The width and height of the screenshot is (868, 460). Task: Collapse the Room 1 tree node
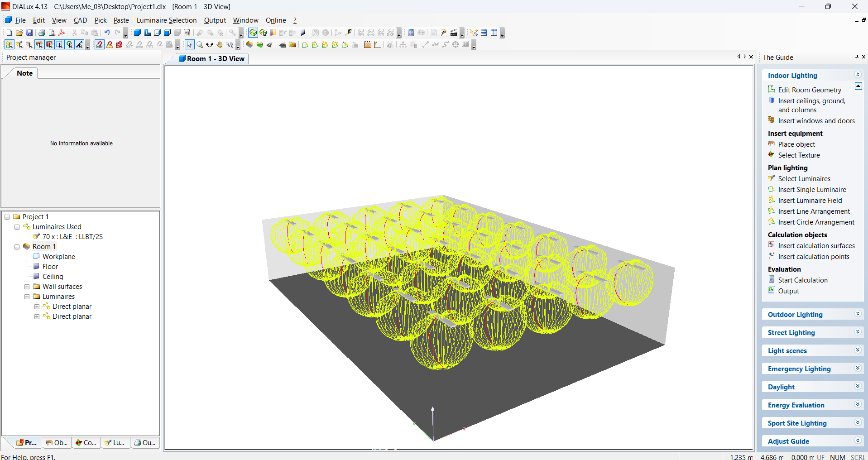pyautogui.click(x=17, y=247)
